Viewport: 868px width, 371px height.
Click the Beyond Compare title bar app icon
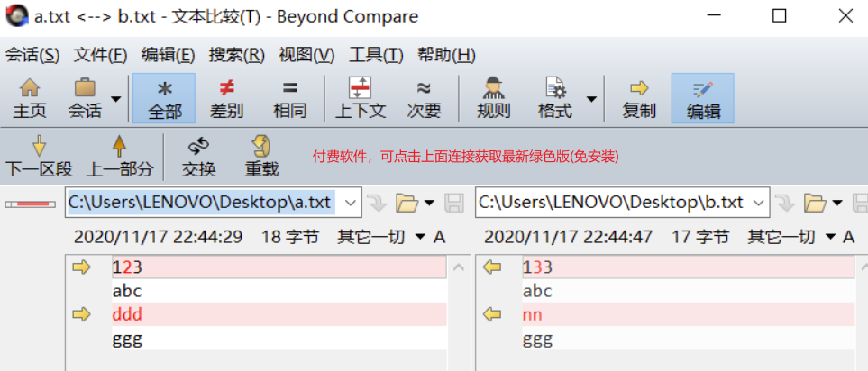point(16,16)
